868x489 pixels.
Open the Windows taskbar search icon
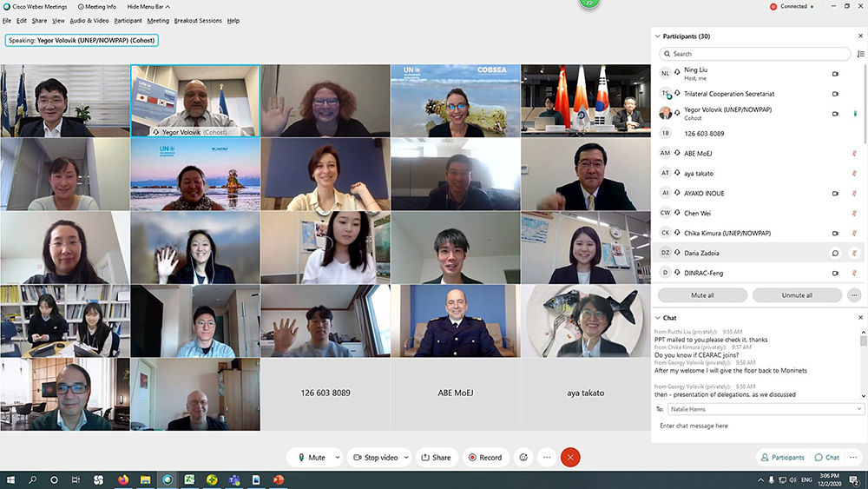(x=32, y=479)
